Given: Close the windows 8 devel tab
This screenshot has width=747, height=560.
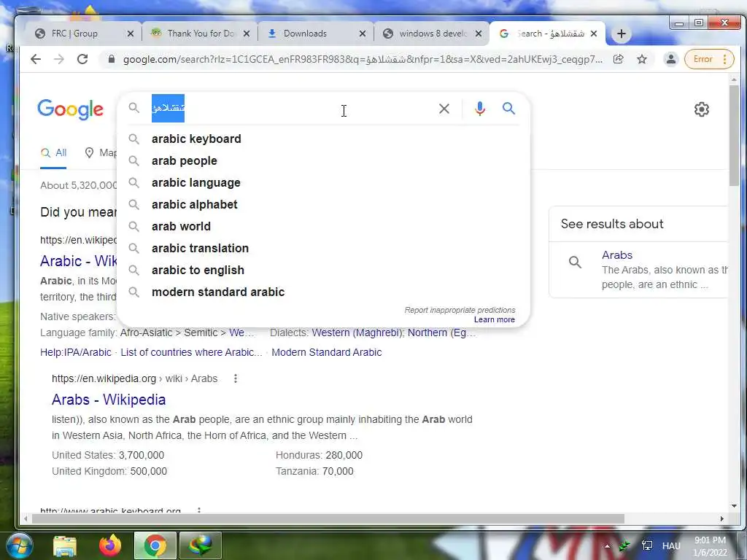Looking at the screenshot, I should [479, 34].
